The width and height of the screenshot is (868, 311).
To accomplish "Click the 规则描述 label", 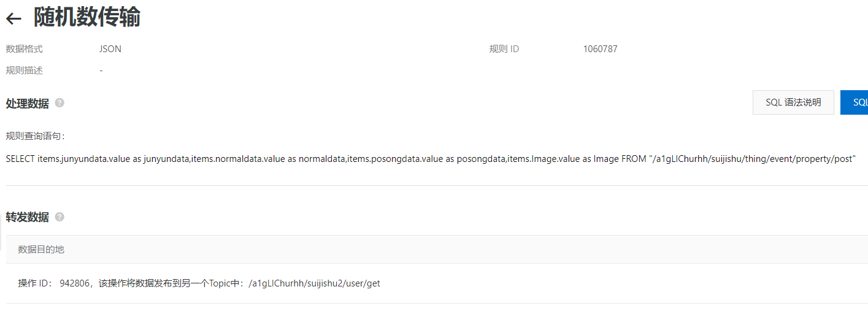I will point(25,71).
